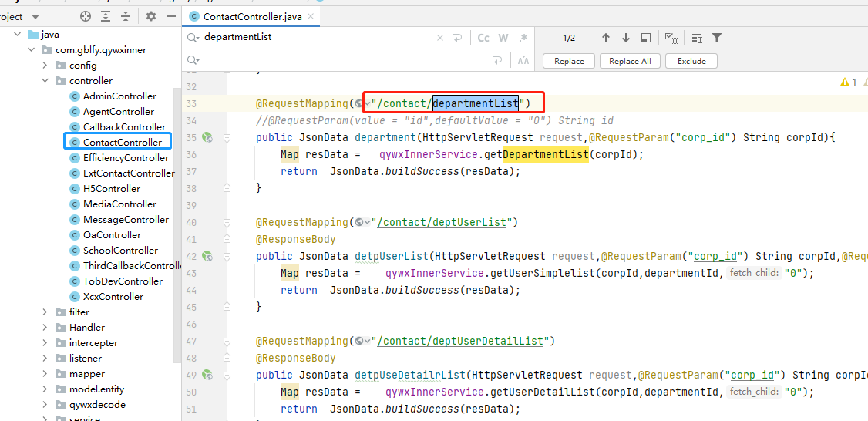The image size is (868, 421).
Task: Click getDepartmentList highlighted match on line 36
Action: click(x=545, y=154)
